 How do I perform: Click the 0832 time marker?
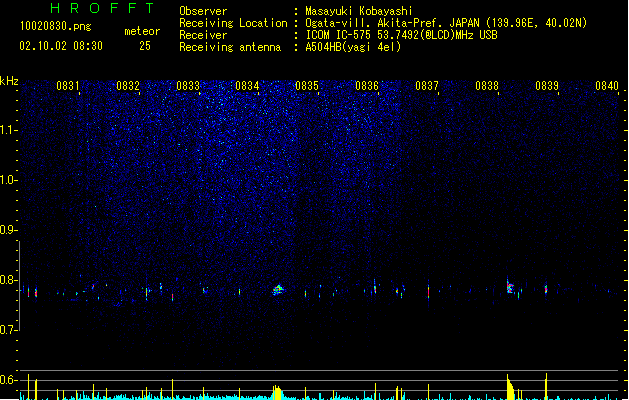coord(128,86)
